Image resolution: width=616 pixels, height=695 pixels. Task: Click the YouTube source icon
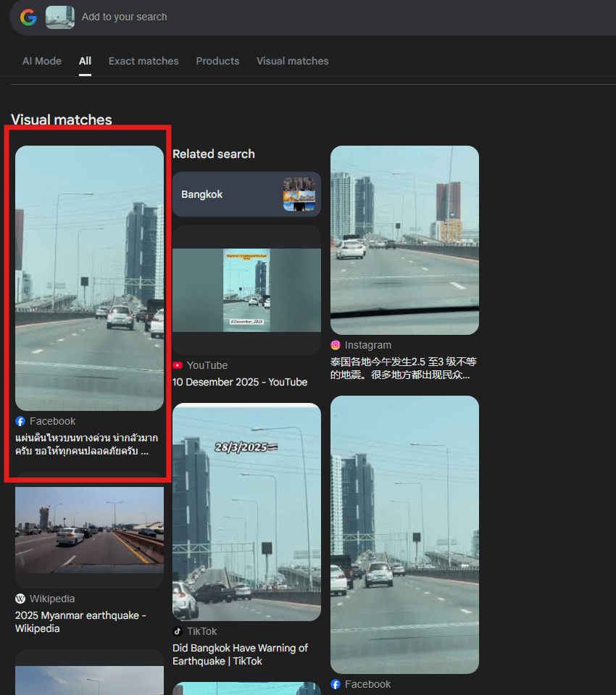pos(178,365)
